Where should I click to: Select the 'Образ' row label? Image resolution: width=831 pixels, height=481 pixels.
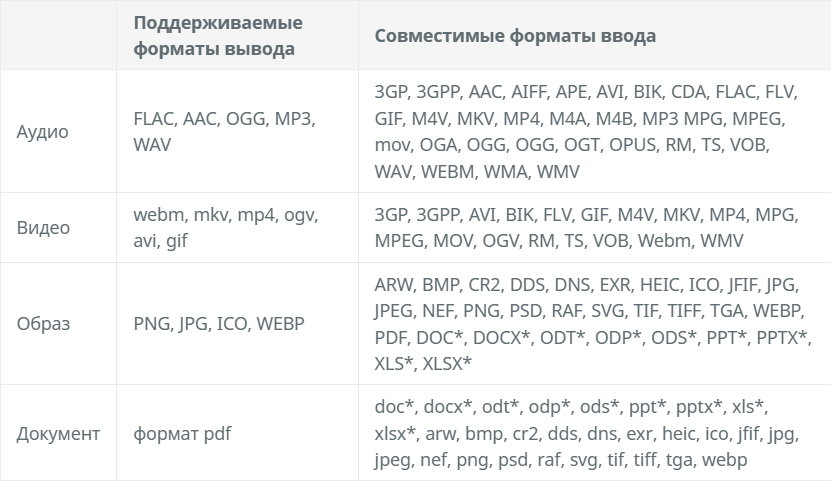click(x=43, y=324)
